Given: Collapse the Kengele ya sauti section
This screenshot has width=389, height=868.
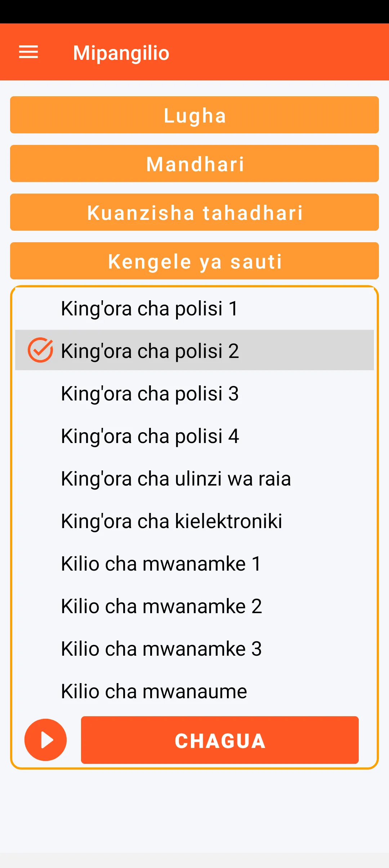Looking at the screenshot, I should coord(194,261).
